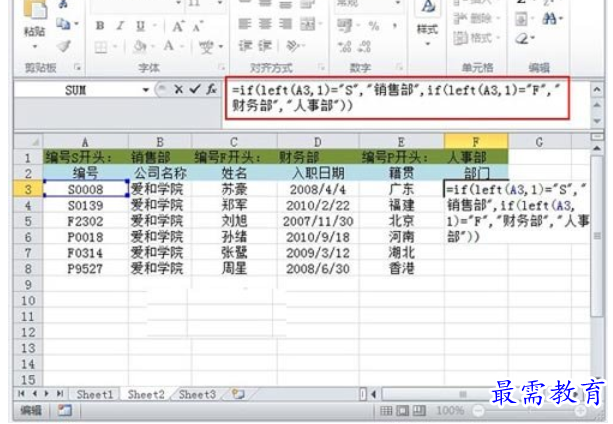Click the Decrease Indent icon

(x=246, y=46)
